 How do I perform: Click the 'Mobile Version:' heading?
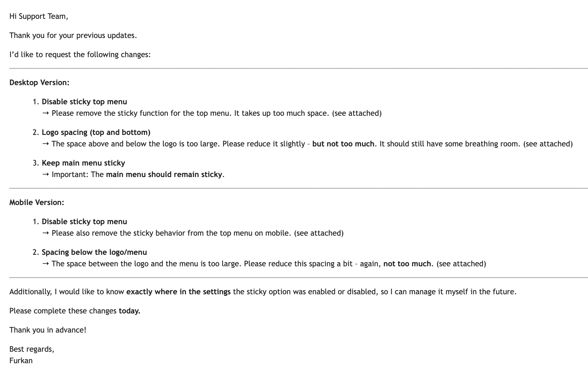(37, 203)
